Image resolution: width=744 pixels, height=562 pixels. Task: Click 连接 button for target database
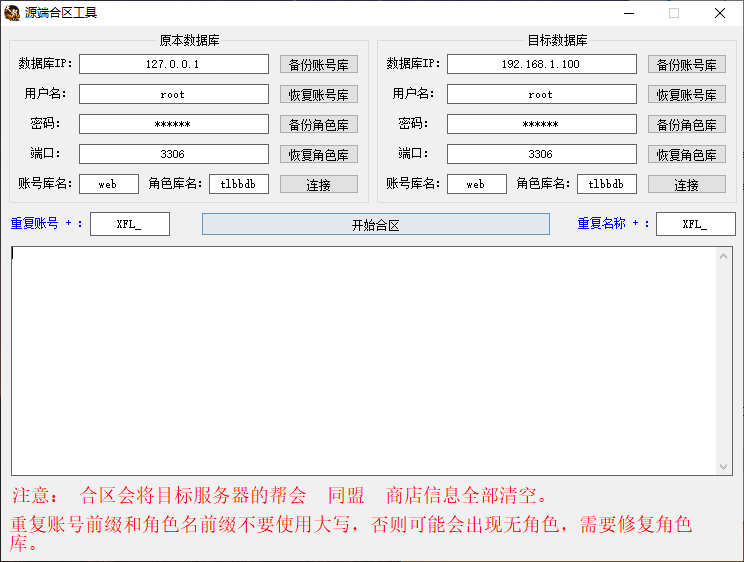[687, 184]
